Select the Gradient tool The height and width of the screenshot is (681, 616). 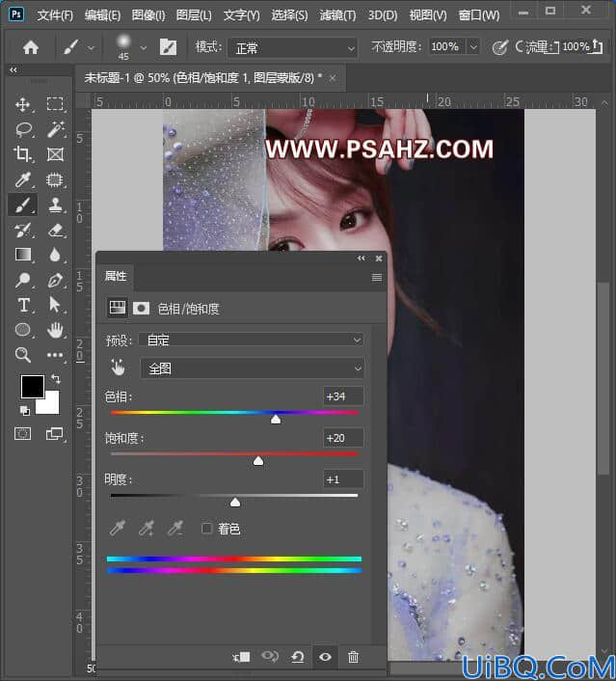[22, 255]
